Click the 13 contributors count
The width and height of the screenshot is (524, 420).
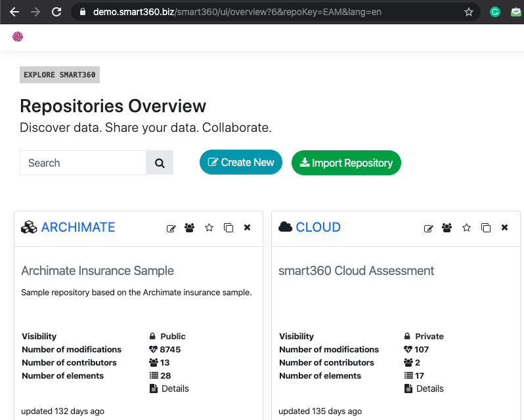coord(165,362)
